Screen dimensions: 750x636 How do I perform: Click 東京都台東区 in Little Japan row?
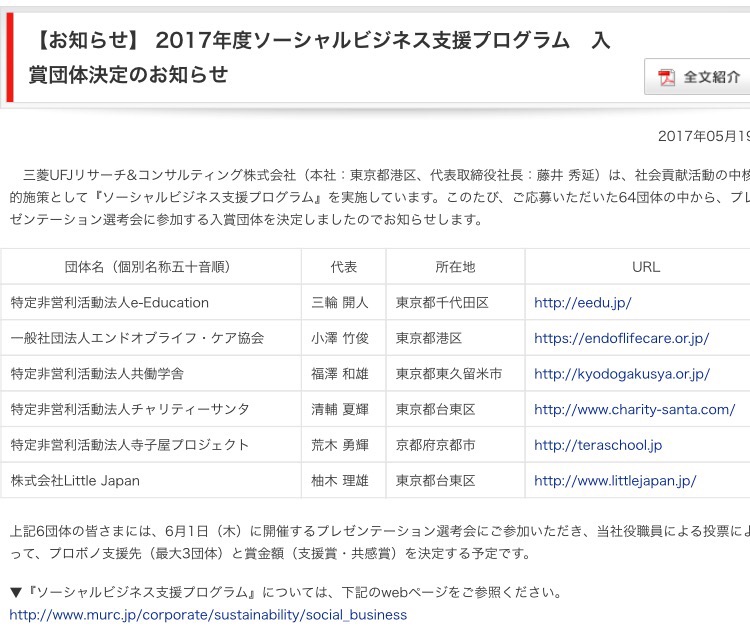point(435,481)
